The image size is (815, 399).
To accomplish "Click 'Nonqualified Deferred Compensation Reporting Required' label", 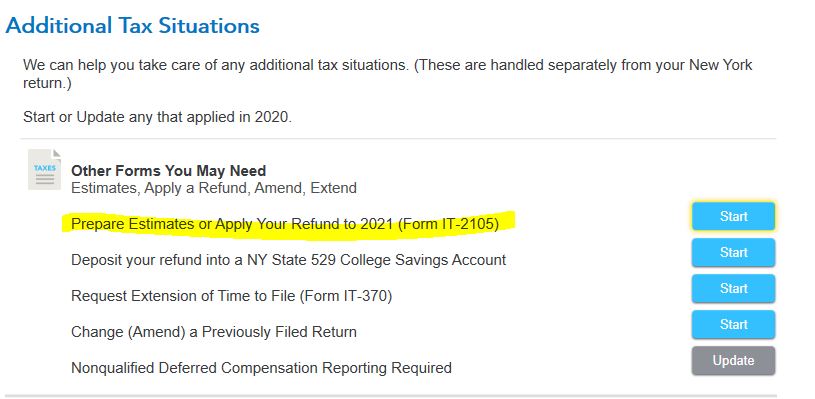I will pos(261,368).
